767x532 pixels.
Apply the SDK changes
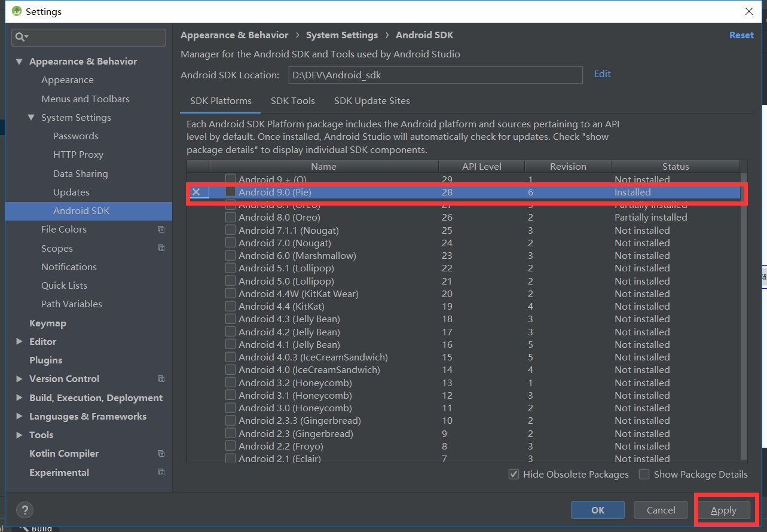click(x=724, y=510)
